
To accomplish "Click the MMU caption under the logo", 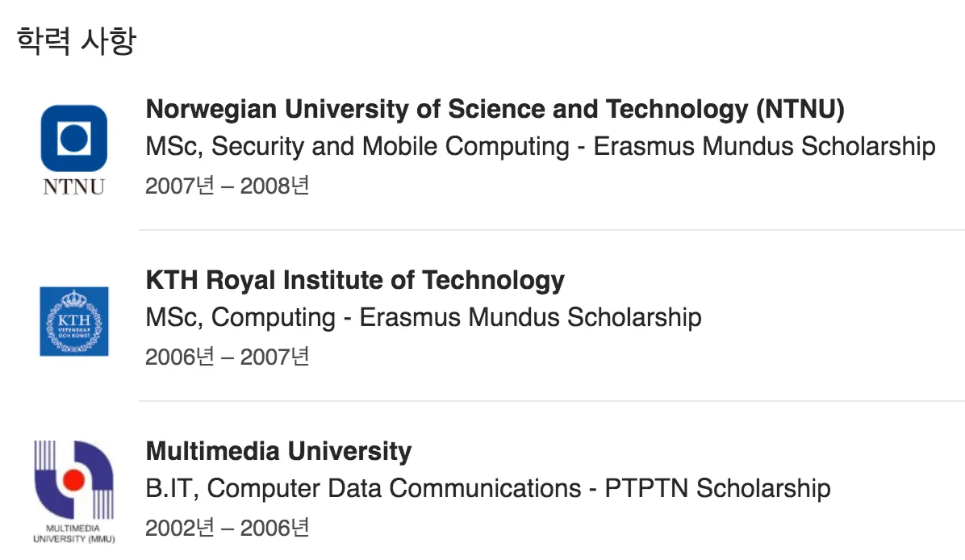I will pos(74,533).
